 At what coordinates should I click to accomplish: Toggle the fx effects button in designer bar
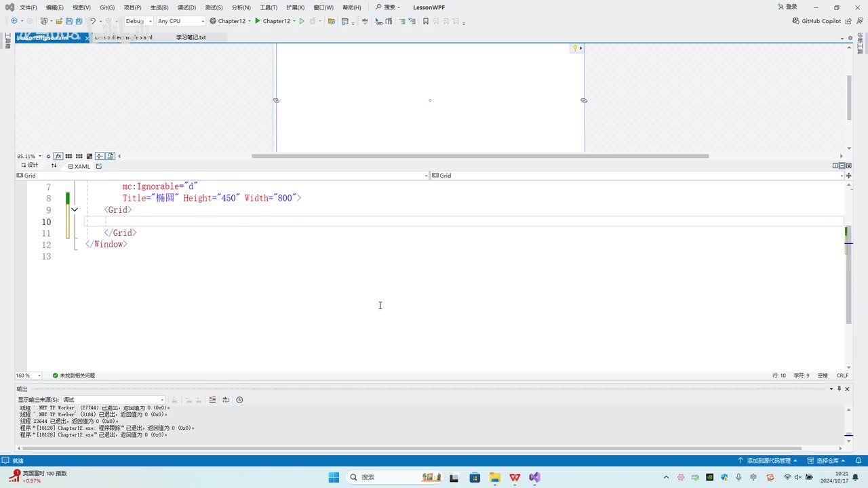tap(58, 156)
